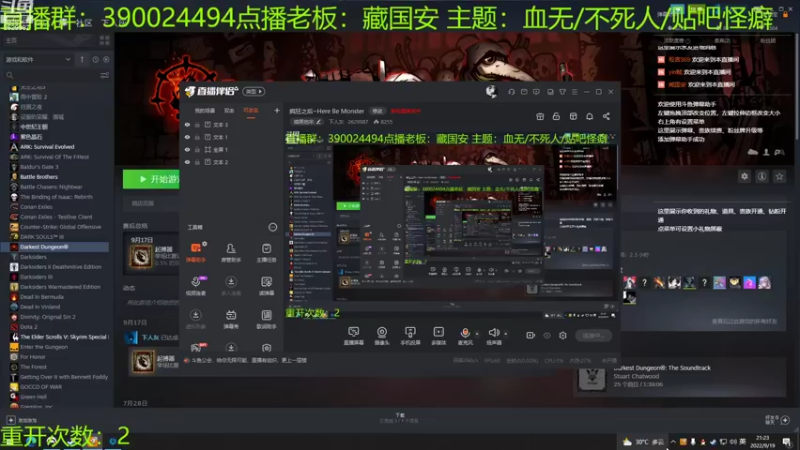Screen dimensions: 800x450
Task: Favorite the game with the star icon
Action: [779, 176]
